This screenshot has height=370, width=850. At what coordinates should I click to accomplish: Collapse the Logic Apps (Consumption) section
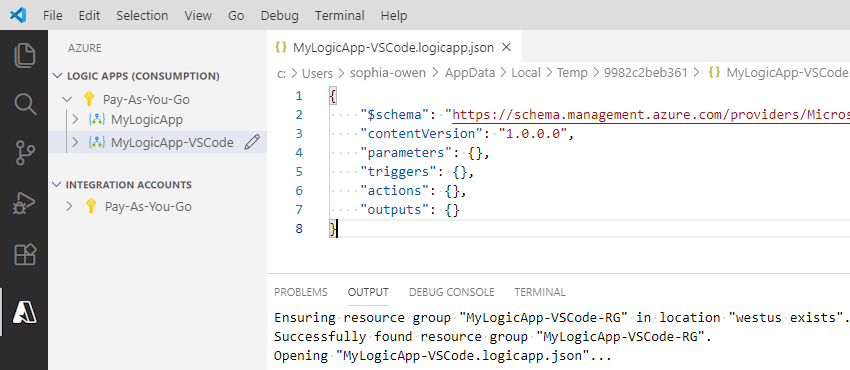[57, 76]
